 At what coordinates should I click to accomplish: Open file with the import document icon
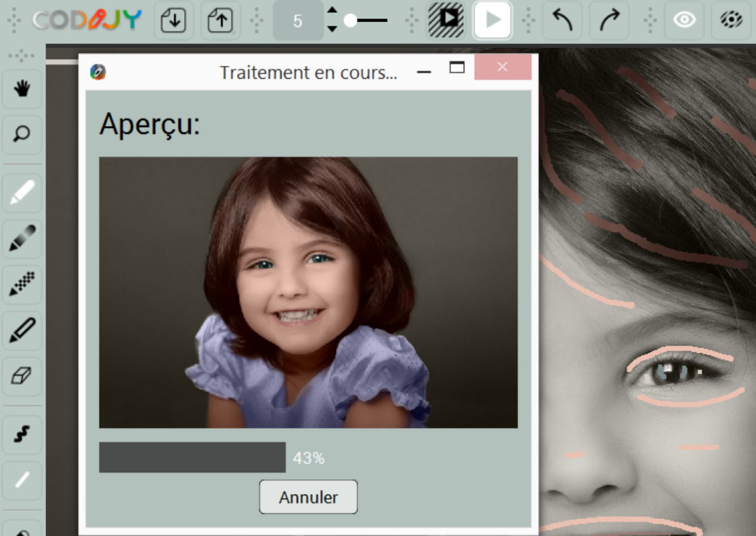(x=174, y=20)
